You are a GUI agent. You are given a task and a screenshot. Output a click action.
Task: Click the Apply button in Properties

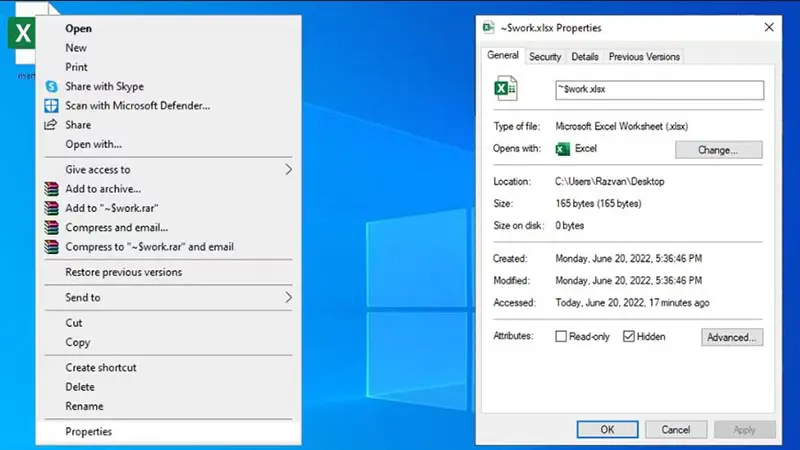click(744, 430)
